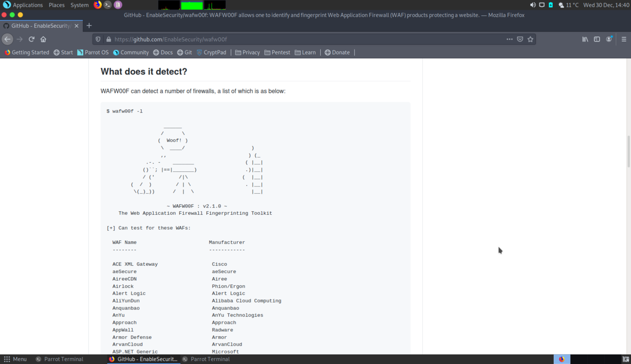
Task: Click the cyan battery icon in system tray
Action: coord(551,5)
